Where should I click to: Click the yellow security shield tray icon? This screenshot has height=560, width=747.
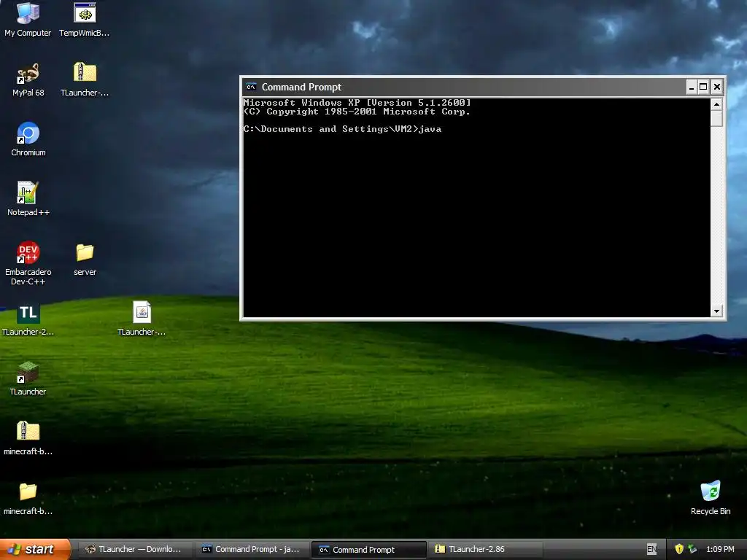click(679, 549)
